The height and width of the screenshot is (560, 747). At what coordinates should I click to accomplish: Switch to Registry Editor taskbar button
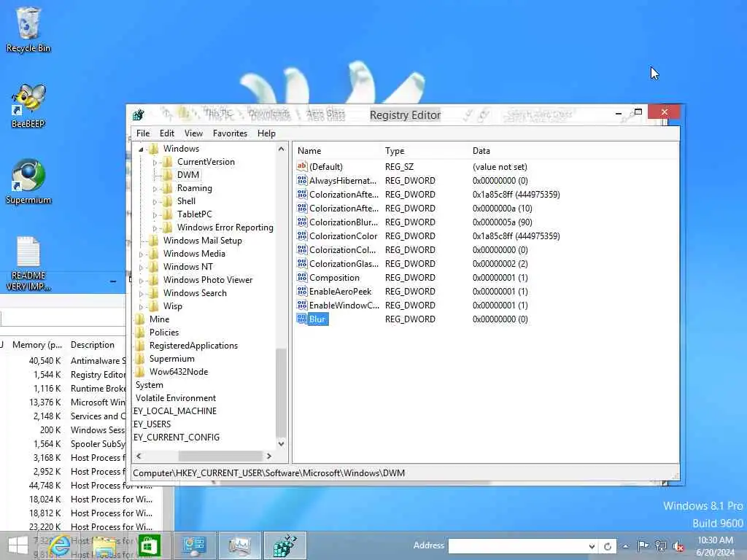(285, 545)
